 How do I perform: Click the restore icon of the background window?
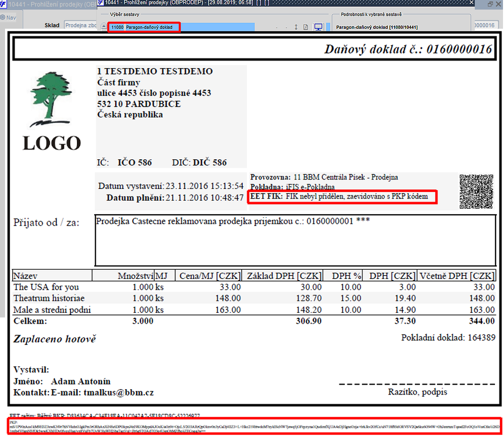(x=490, y=4)
